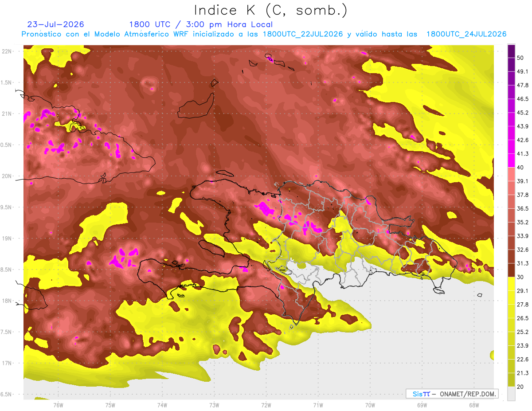
Task: Click the "1800 UTC / 3:00 pm Hora Local" text
Action: [201, 25]
